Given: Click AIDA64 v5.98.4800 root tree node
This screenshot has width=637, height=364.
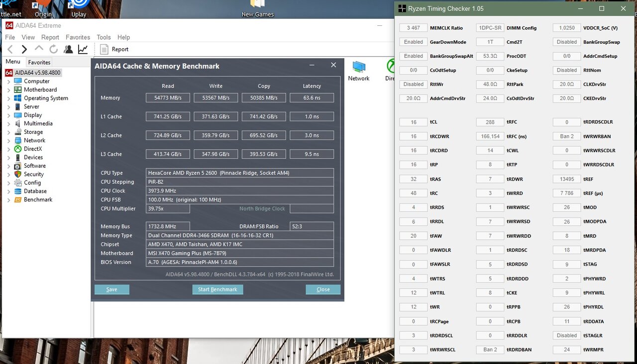Looking at the screenshot, I should pos(38,73).
